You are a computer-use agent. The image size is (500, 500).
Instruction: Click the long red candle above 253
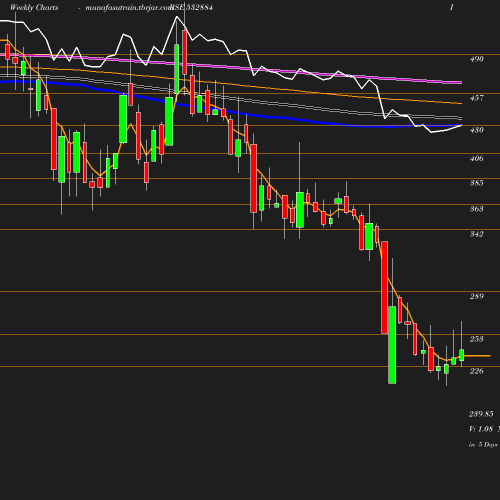tap(385, 287)
